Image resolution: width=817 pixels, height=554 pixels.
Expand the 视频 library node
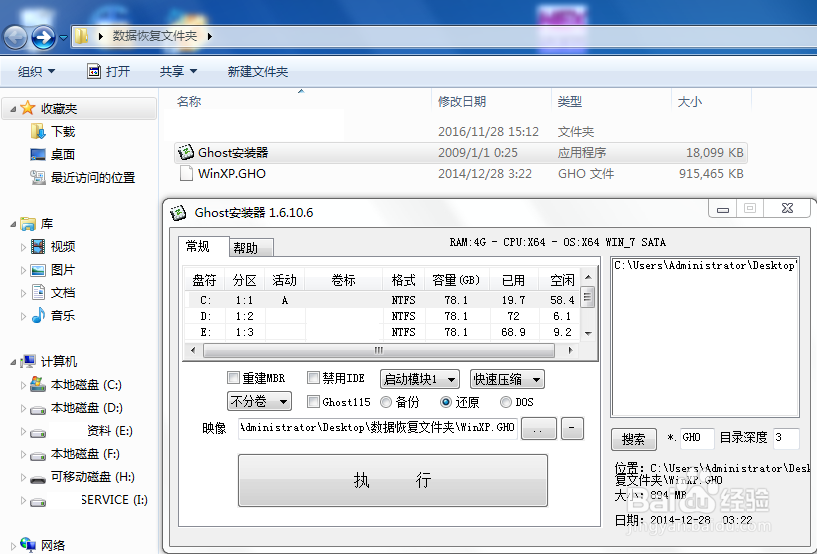point(23,247)
